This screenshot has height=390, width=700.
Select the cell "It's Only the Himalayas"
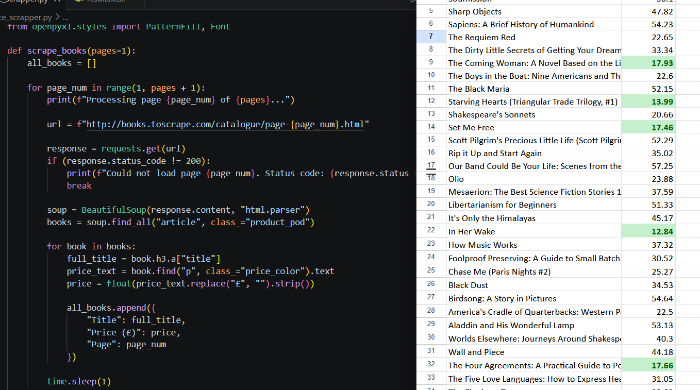click(533, 218)
